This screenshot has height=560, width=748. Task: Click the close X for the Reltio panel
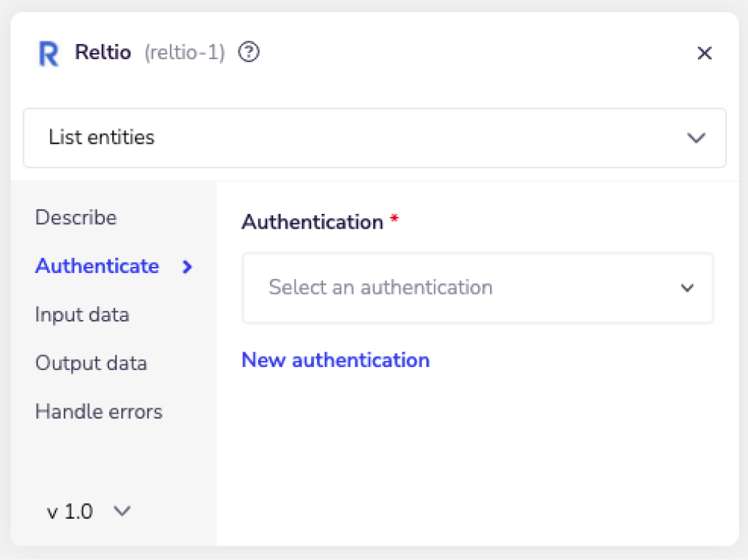[x=705, y=53]
